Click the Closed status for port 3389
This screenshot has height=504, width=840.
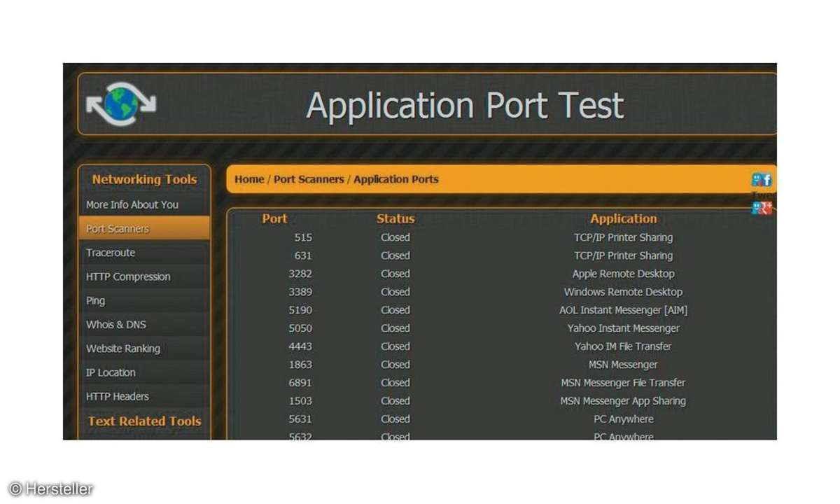[395, 292]
